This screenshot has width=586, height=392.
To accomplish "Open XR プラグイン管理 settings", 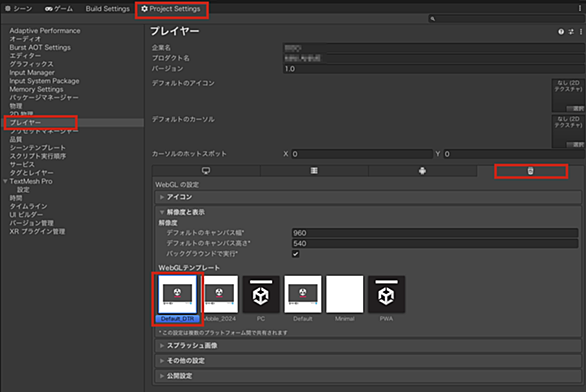I will point(37,231).
